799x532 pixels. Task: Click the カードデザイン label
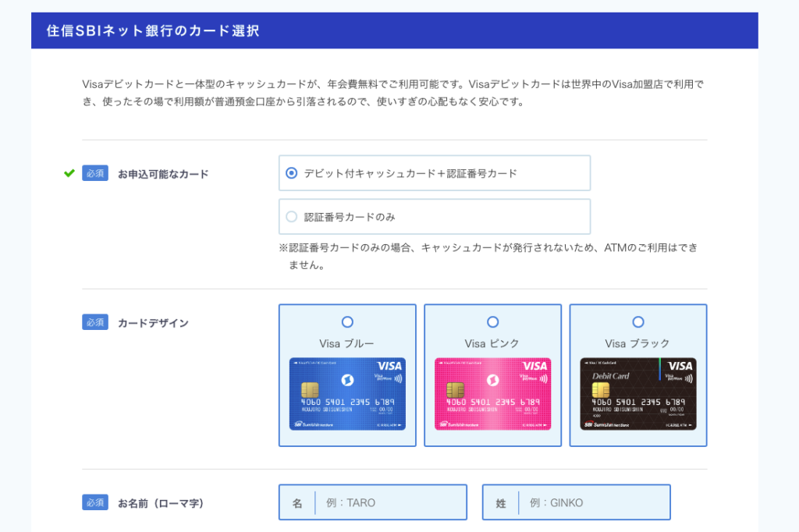click(x=154, y=323)
